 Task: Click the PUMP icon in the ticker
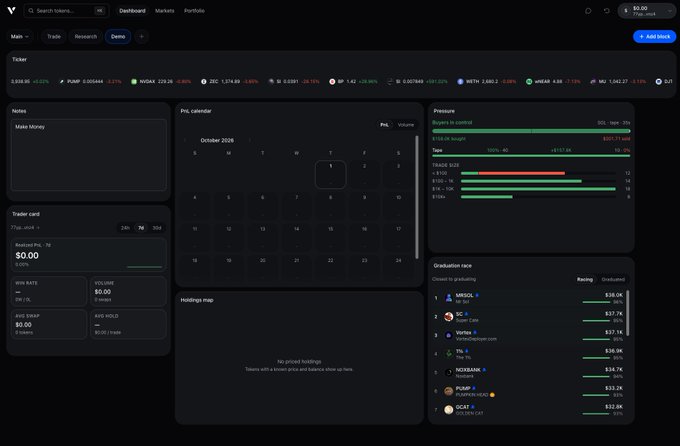[62, 82]
